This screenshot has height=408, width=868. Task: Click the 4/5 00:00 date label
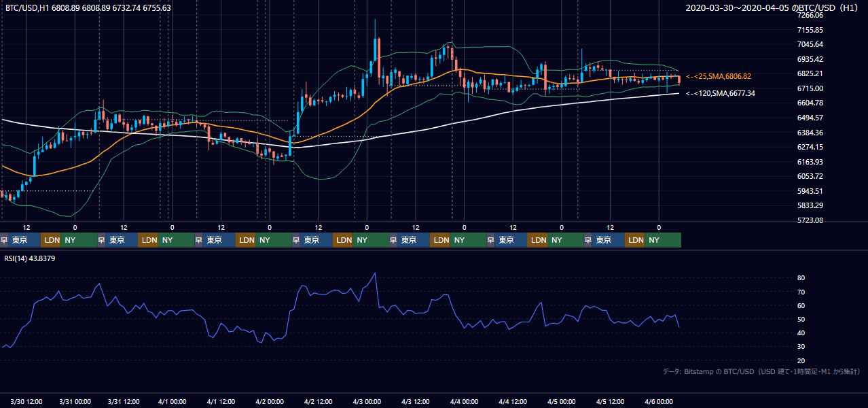[562, 401]
